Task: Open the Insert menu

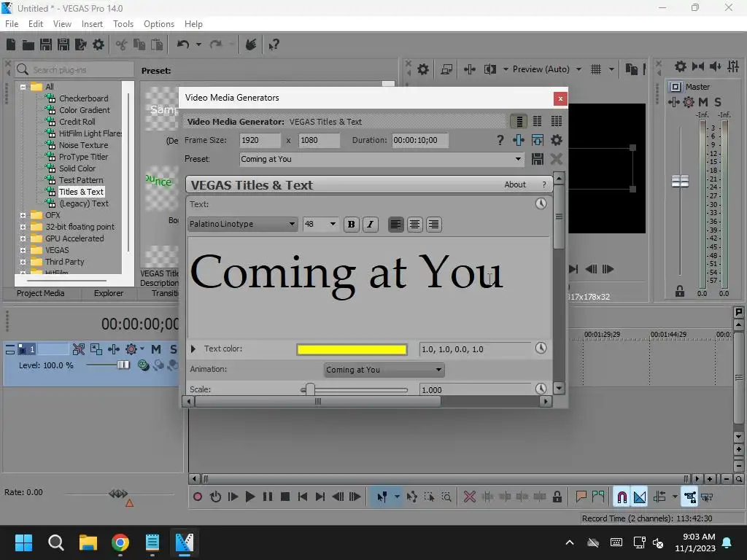Action: [92, 24]
